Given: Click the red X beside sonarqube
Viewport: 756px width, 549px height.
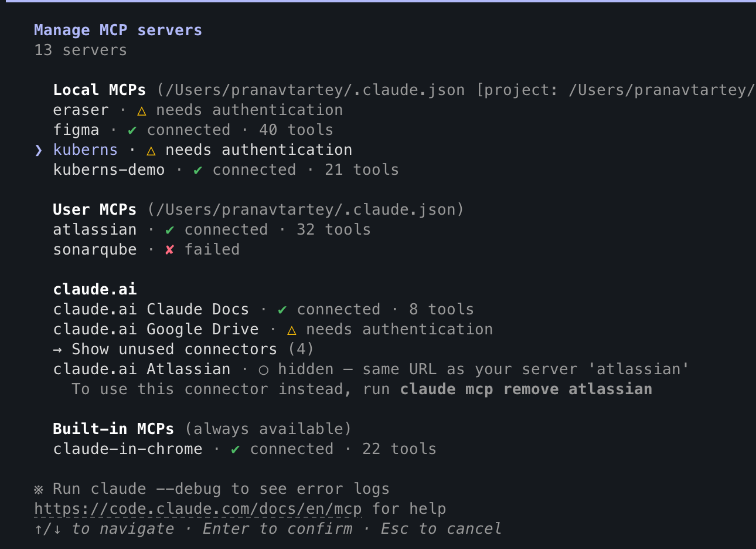Looking at the screenshot, I should point(170,250).
